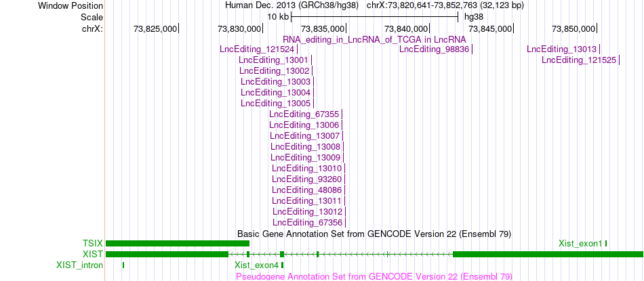Click the 10 kb scale bar
Viewport: 644px width, 281px height.
(x=374, y=17)
